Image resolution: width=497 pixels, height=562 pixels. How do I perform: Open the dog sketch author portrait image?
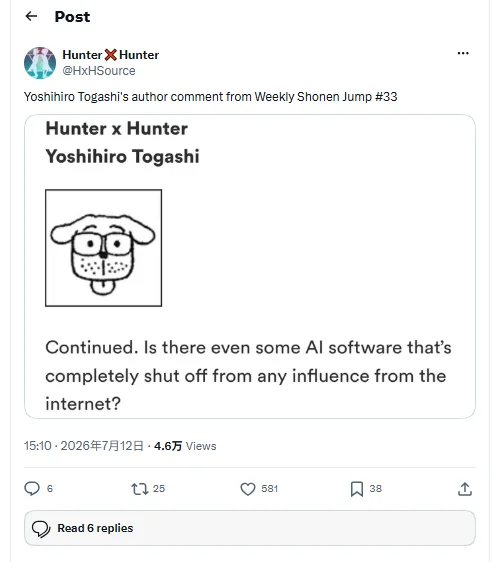pos(104,248)
